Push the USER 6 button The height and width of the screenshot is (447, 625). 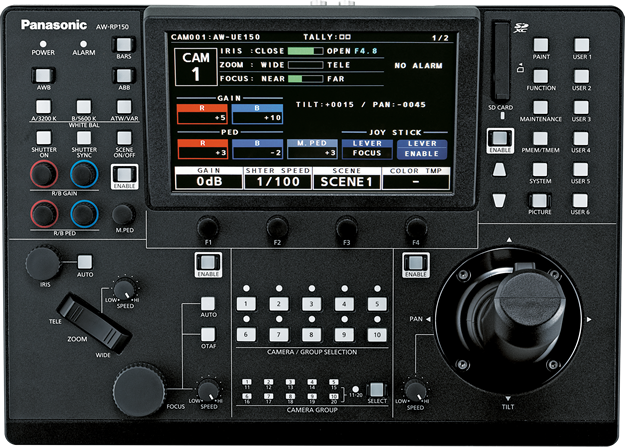(x=580, y=200)
